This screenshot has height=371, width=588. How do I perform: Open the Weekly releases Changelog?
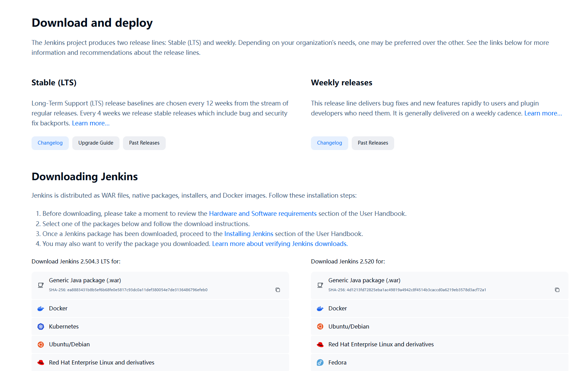tap(329, 143)
